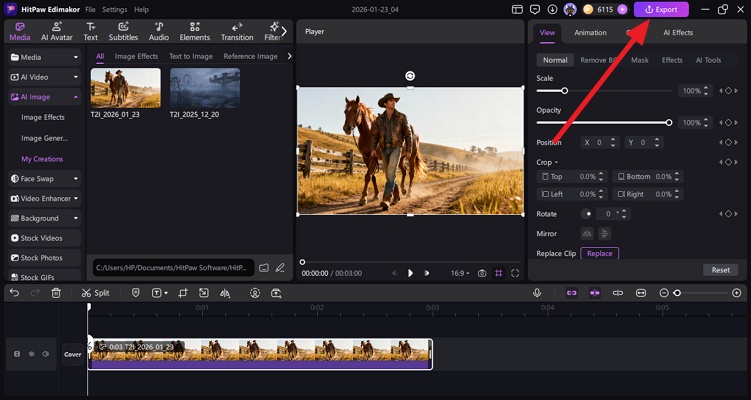Toggle track visibility eye icon
The width and height of the screenshot is (751, 400).
click(x=31, y=354)
